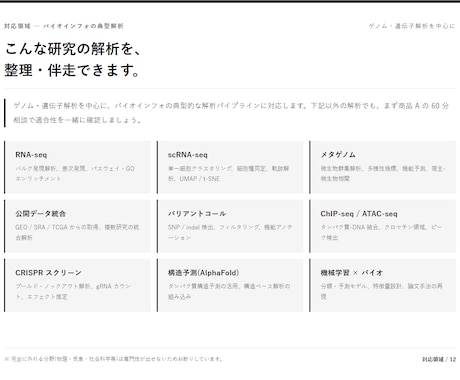The width and height of the screenshot is (460, 380).
Task: Click the footnote about 完全に外れる分野
Action: (113, 359)
